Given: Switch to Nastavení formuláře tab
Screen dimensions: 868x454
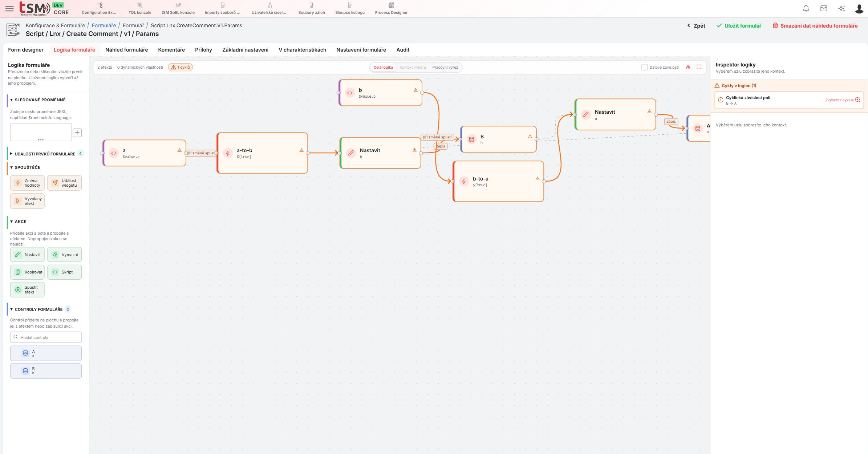Looking at the screenshot, I should (x=361, y=50).
